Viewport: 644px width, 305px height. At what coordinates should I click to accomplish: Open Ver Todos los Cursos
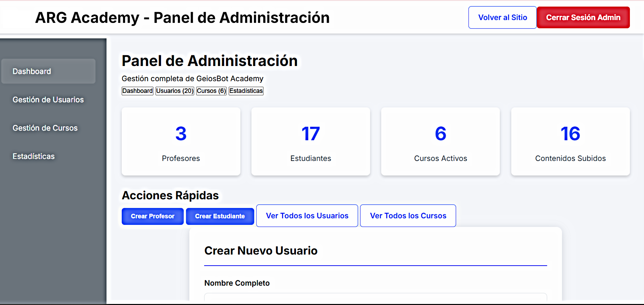coord(408,215)
